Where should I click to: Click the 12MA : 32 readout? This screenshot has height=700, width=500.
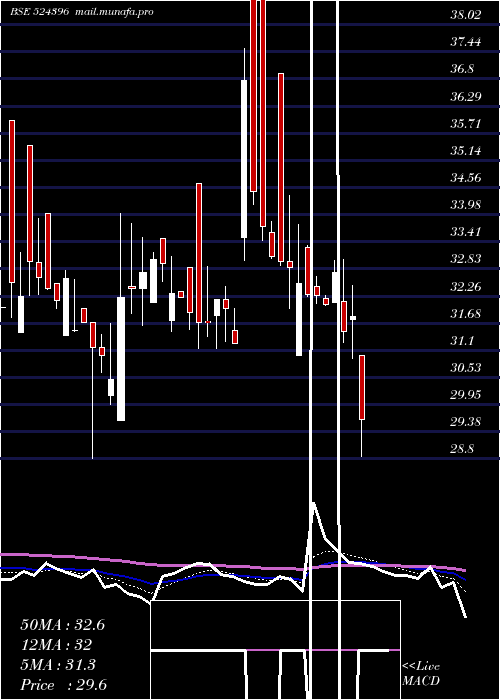[x=56, y=645]
